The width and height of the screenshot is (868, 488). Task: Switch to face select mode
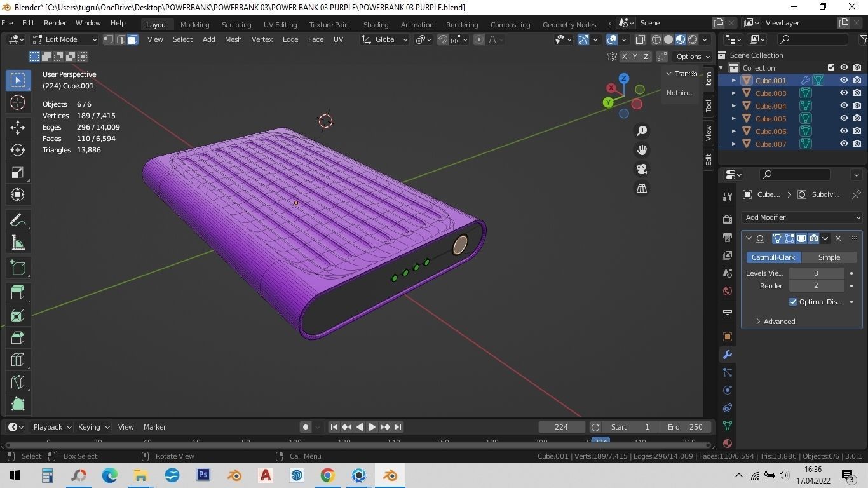tap(132, 39)
